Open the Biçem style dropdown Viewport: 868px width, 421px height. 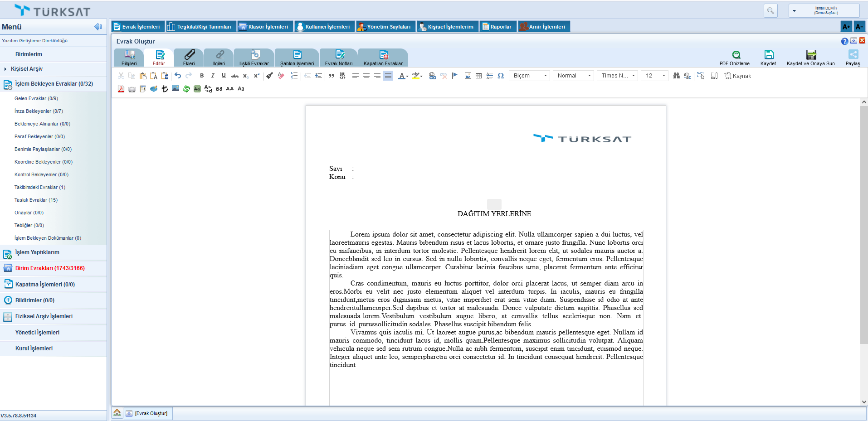tap(530, 76)
